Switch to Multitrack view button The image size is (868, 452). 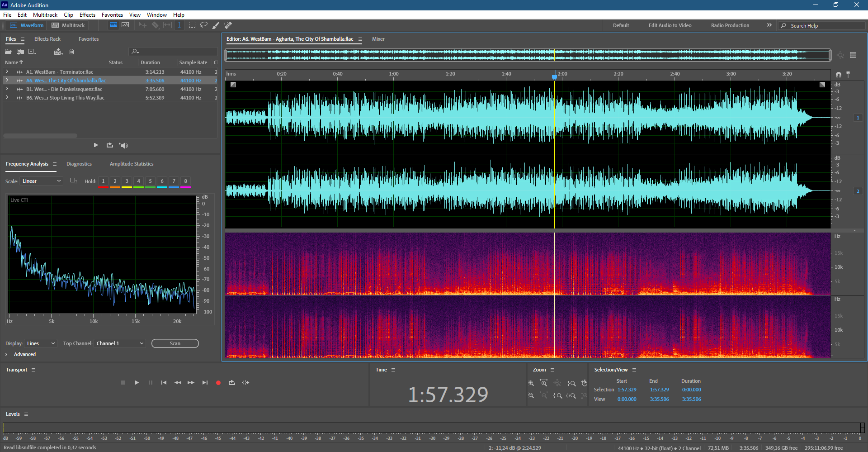click(68, 25)
